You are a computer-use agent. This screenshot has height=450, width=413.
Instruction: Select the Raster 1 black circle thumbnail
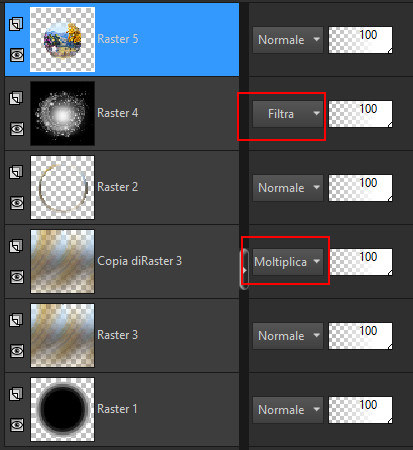coord(62,409)
